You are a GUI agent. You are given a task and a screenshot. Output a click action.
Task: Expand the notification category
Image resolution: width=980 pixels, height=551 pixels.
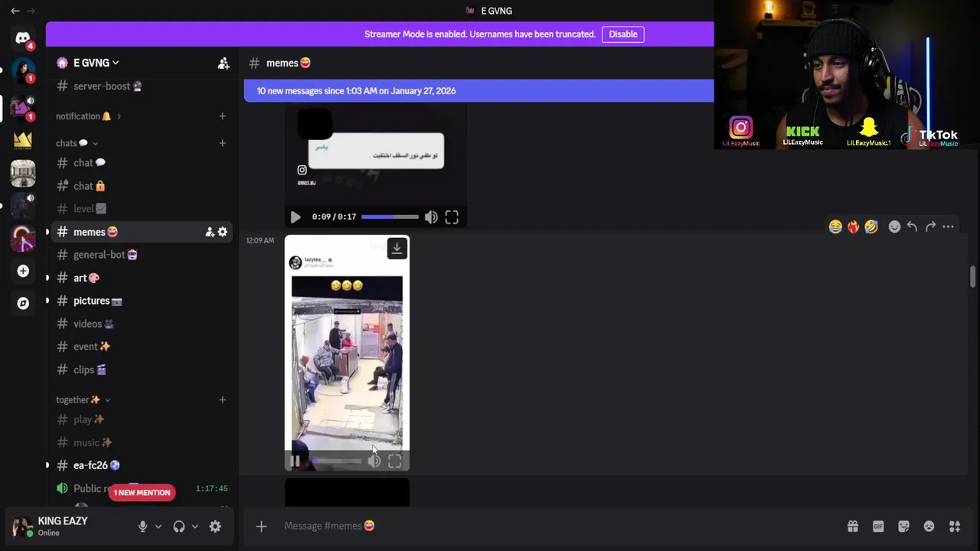pos(87,116)
